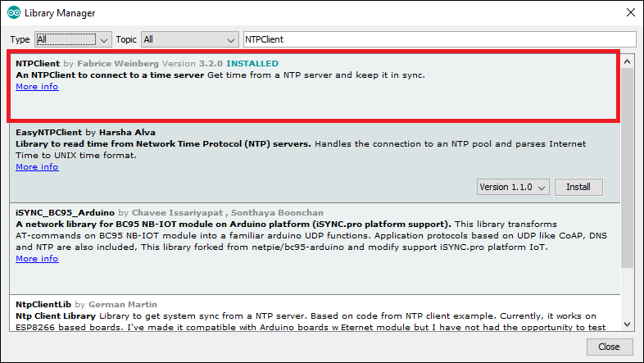Click the scrollbar track below the thumb

click(x=627, y=295)
